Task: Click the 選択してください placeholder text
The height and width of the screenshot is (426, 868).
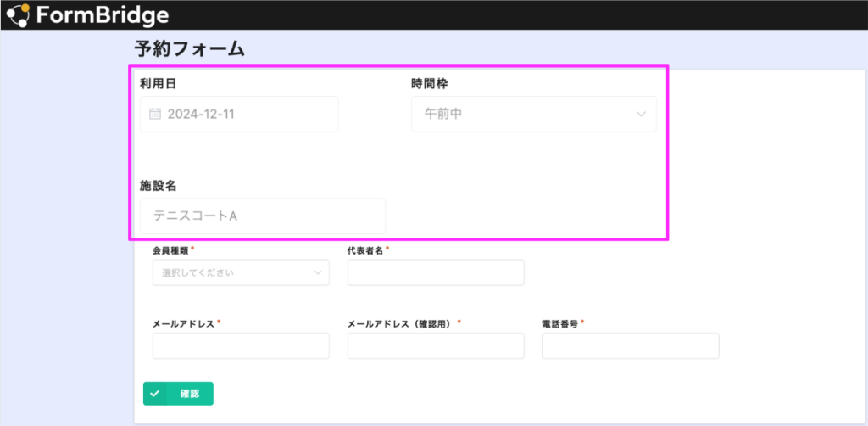Action: coord(198,272)
